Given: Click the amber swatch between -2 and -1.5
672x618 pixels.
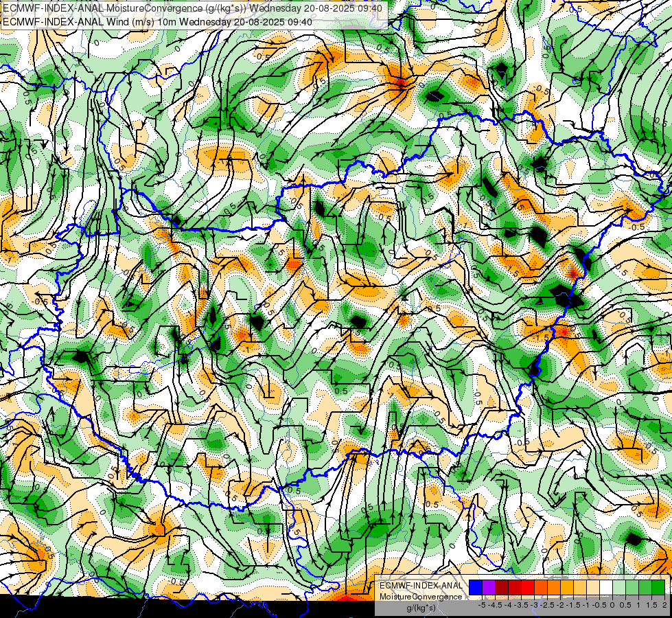Looking at the screenshot, I should point(567,587).
